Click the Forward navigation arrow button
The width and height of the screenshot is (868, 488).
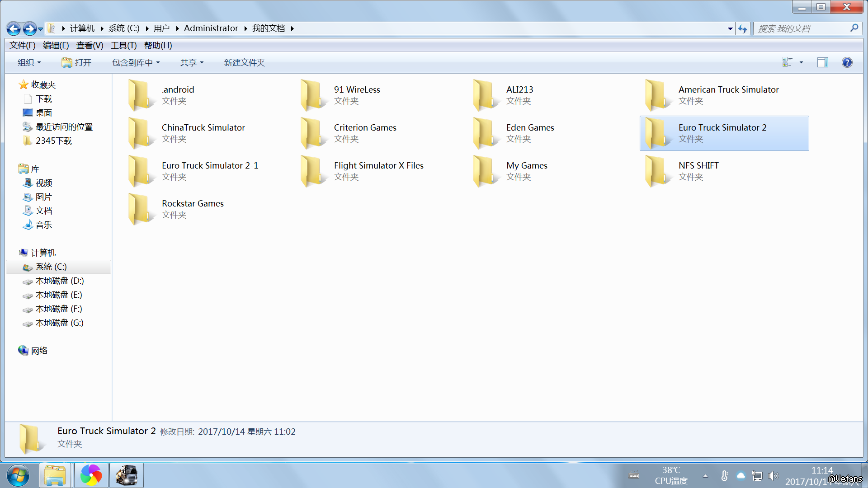[29, 29]
